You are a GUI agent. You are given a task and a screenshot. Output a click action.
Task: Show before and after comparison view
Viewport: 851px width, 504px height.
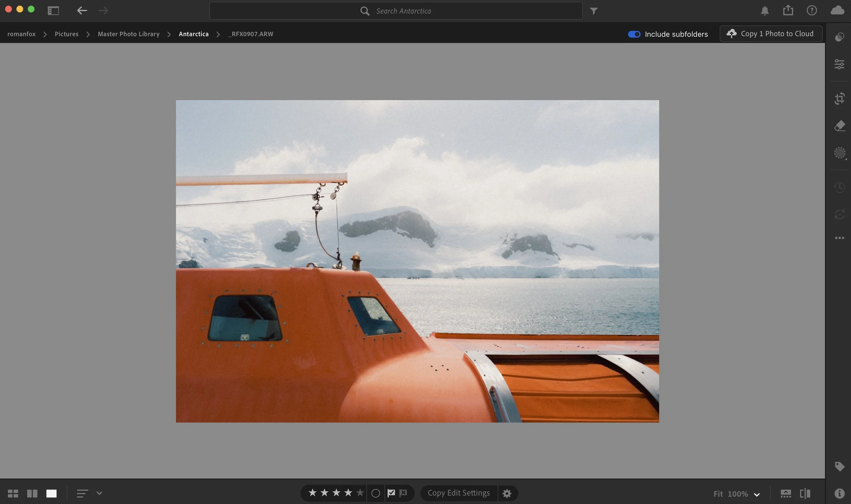[805, 493]
